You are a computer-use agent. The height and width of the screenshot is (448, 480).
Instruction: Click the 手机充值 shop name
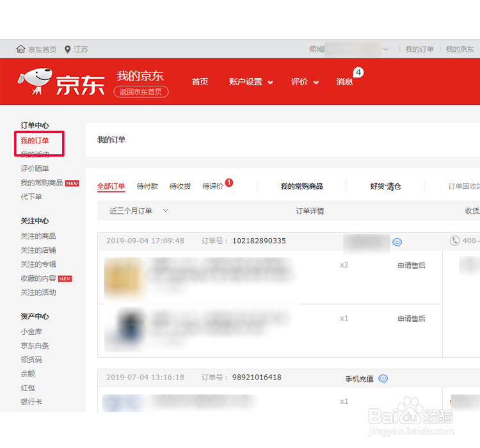point(360,379)
